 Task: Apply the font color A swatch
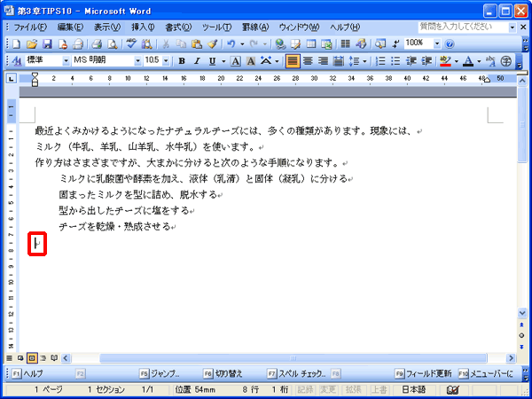click(x=468, y=61)
